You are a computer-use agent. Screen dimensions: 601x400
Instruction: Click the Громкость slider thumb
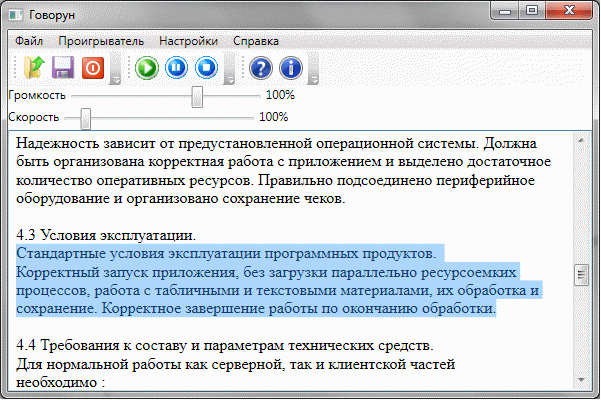click(x=197, y=97)
